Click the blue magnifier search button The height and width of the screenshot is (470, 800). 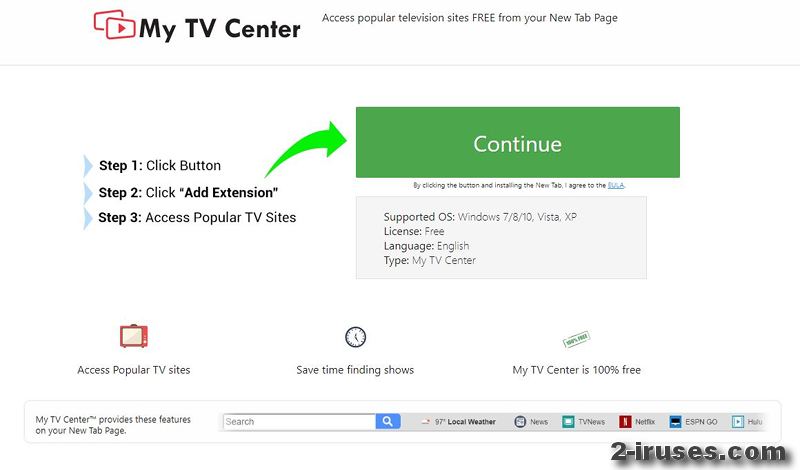[x=388, y=422]
